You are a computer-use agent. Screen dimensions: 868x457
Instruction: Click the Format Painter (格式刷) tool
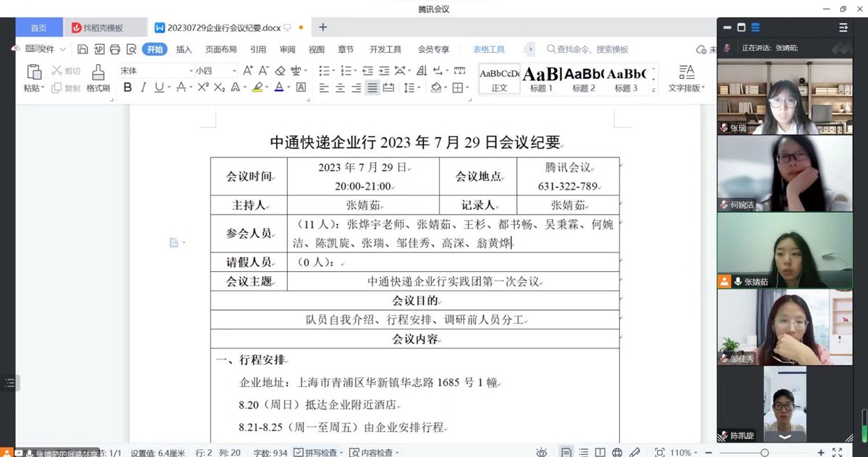[x=98, y=78]
